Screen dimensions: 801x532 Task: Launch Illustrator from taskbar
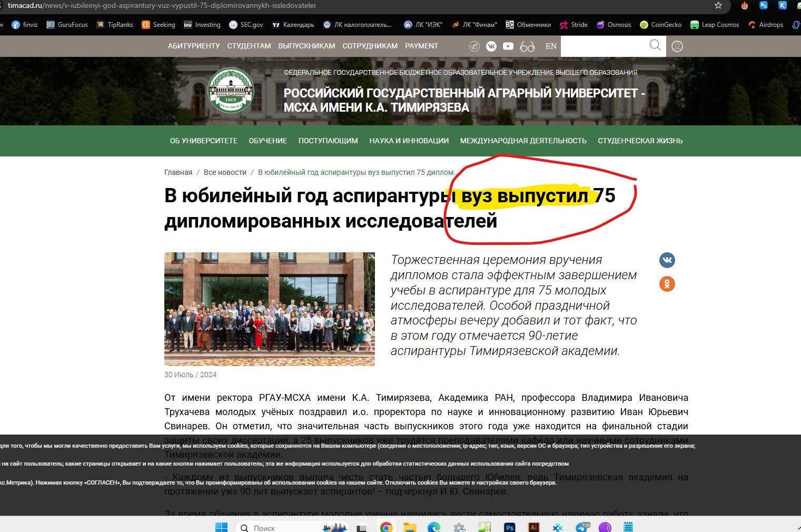coord(533,527)
